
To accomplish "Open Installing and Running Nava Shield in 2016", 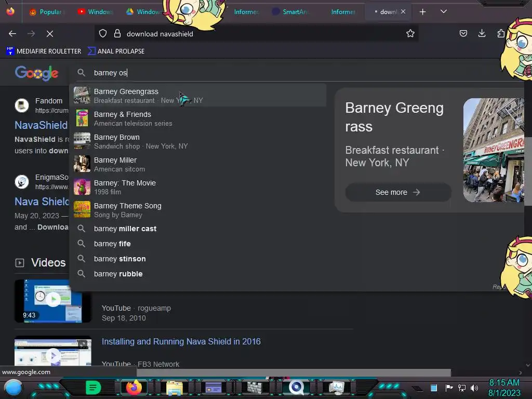I will tap(181, 341).
